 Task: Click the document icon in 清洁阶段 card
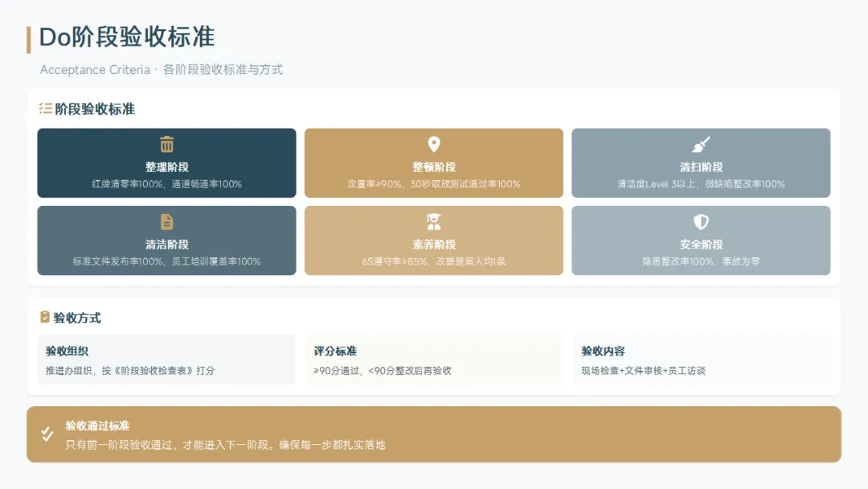(x=166, y=221)
